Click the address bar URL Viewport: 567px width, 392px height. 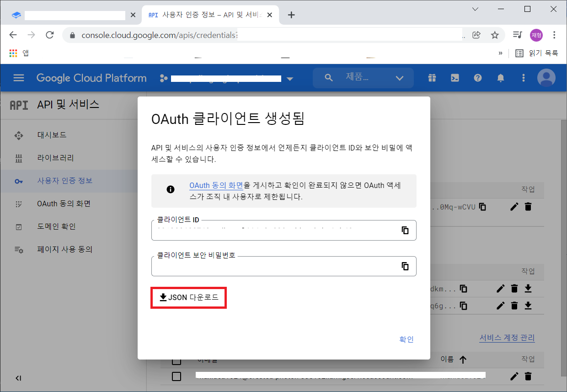160,35
